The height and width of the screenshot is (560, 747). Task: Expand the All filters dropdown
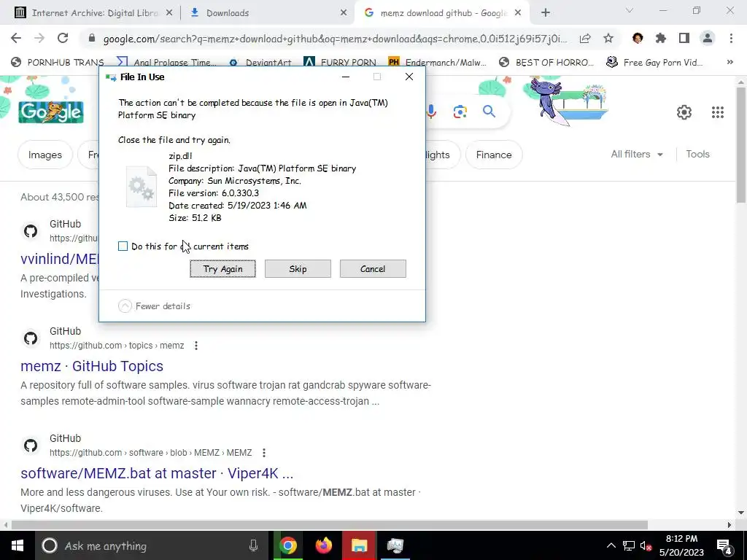[x=636, y=155]
